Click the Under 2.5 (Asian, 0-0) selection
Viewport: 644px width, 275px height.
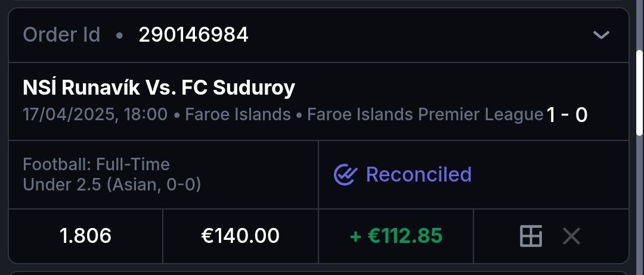pyautogui.click(x=112, y=185)
